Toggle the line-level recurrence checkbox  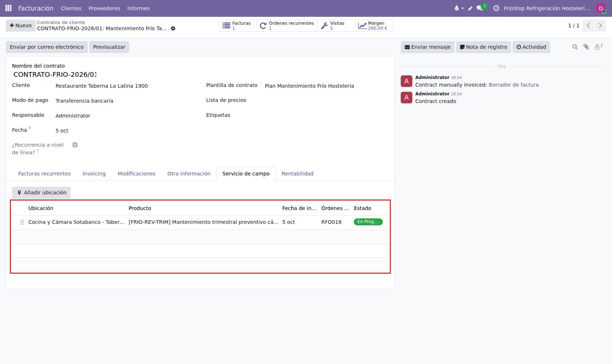(75, 145)
